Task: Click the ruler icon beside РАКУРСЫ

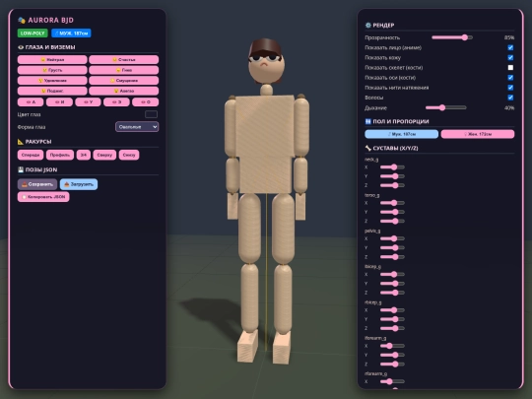Action: [x=21, y=142]
